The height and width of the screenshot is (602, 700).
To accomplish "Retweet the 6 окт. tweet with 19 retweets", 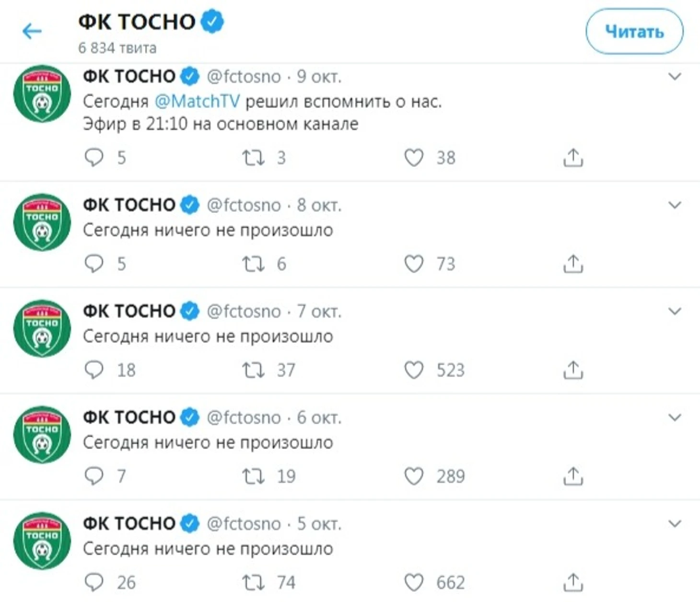I will point(253,476).
